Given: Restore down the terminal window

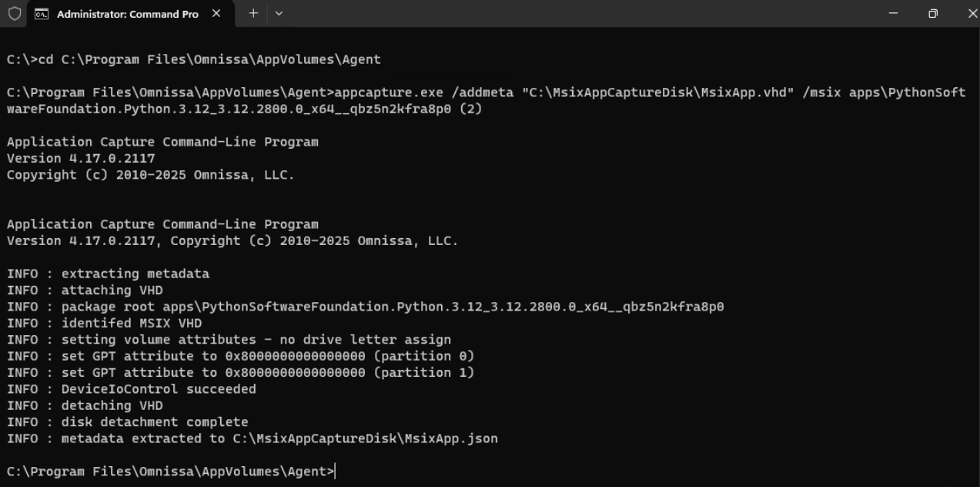Looking at the screenshot, I should tap(933, 14).
